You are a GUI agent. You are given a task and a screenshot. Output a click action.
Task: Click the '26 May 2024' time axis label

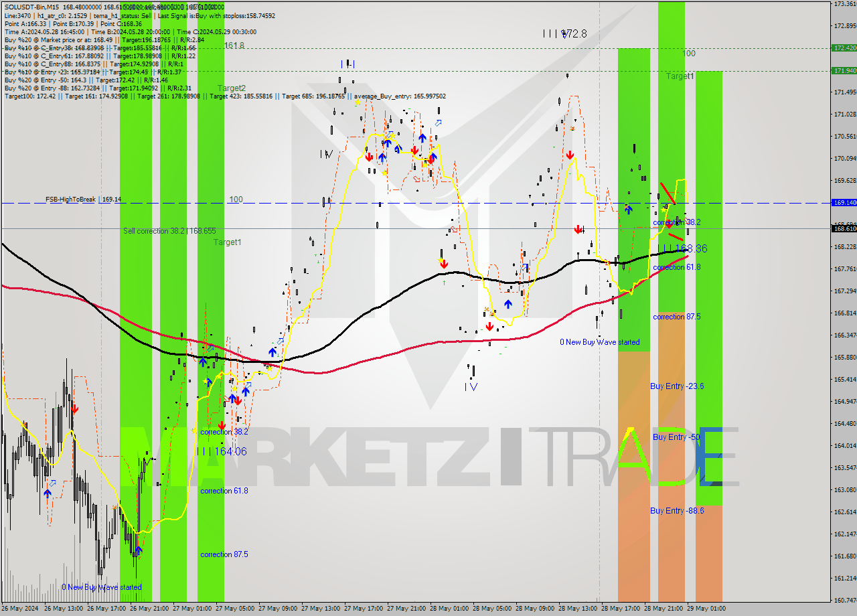pyautogui.click(x=20, y=609)
